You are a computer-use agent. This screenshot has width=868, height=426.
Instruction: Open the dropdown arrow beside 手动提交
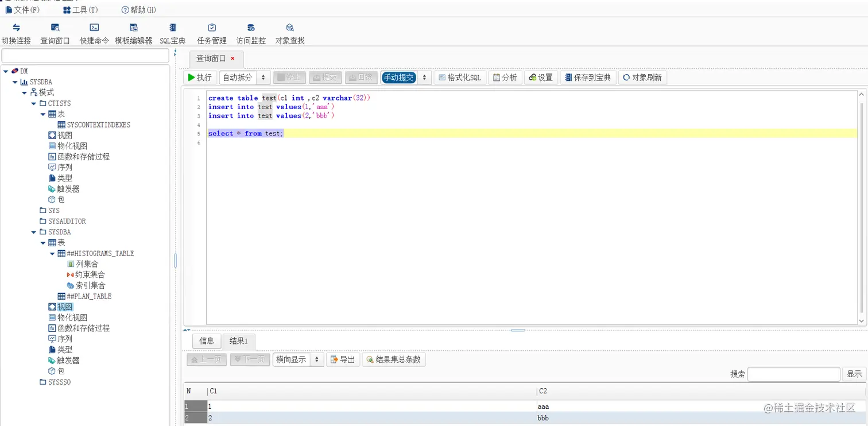pyautogui.click(x=425, y=78)
